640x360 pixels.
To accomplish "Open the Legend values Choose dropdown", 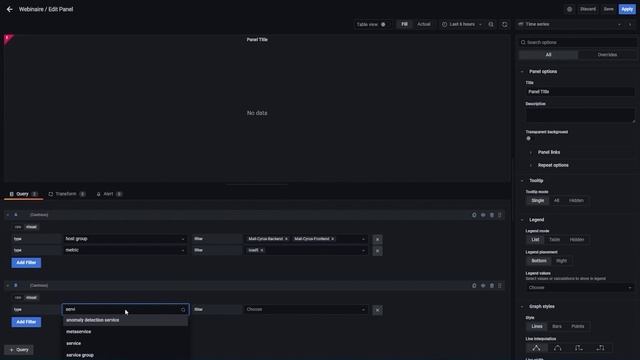I will pyautogui.click(x=579, y=288).
